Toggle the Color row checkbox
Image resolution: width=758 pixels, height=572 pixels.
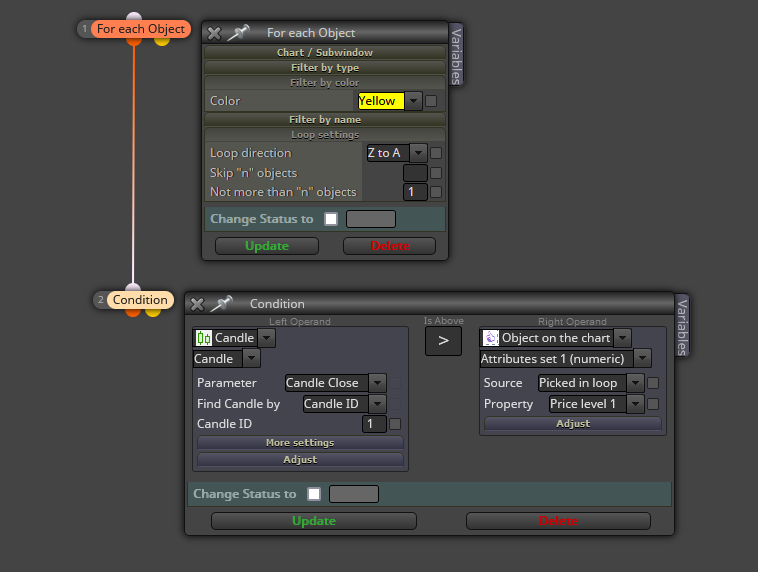click(x=431, y=101)
